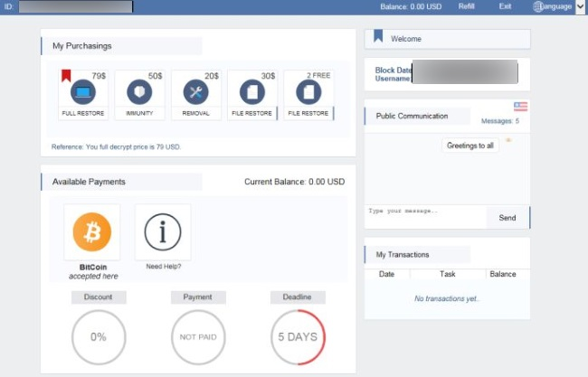Screen dimensions: 588x377
Task: Click the Immunity shield icon
Action: click(x=139, y=92)
